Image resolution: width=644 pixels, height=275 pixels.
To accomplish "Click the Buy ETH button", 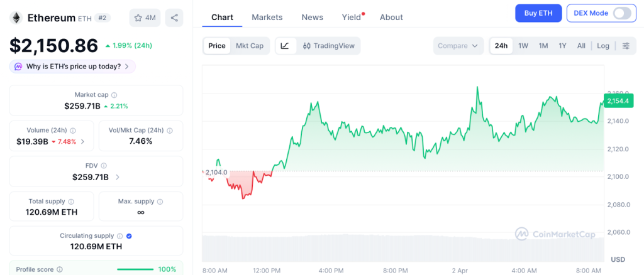I will click(x=538, y=13).
